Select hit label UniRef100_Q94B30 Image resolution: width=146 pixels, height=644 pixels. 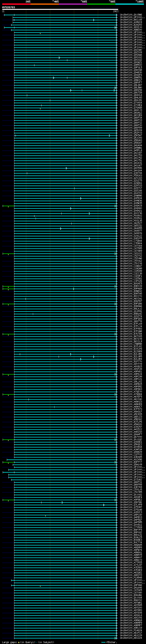point(131,72)
